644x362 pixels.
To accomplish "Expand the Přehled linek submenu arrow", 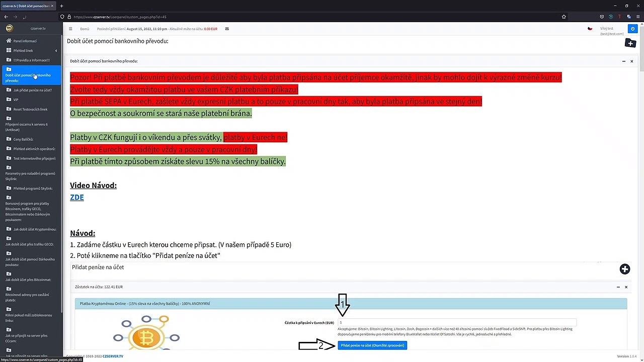I will click(56, 50).
